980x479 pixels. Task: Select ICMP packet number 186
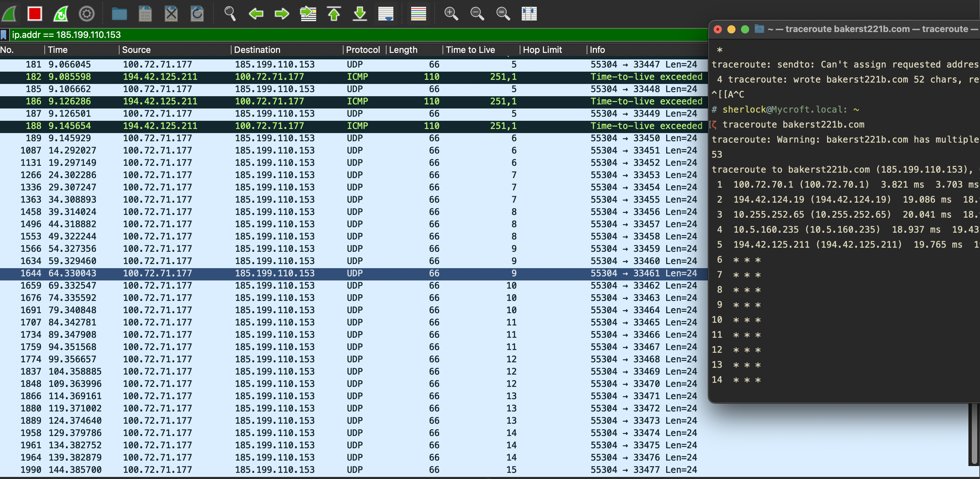(x=354, y=102)
